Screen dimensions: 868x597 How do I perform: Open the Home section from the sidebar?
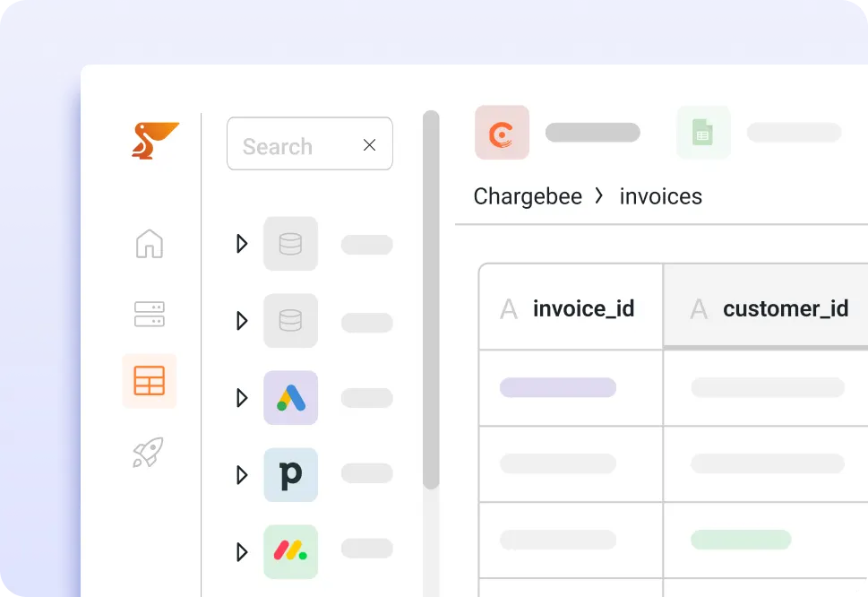(x=149, y=243)
